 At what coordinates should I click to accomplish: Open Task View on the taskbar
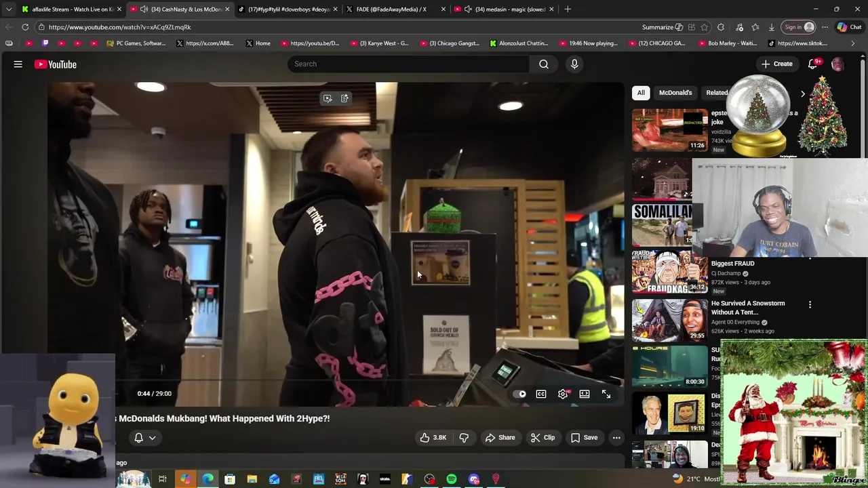163,479
